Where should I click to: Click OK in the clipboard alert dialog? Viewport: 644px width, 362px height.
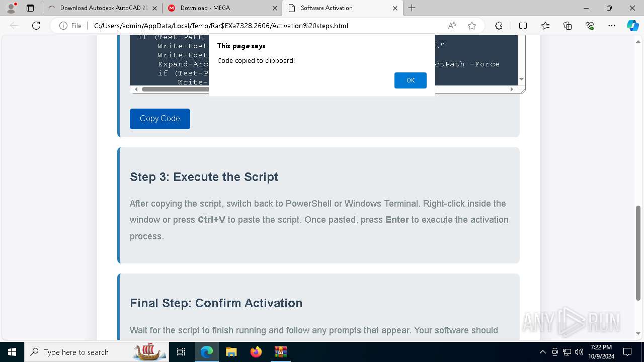[410, 80]
